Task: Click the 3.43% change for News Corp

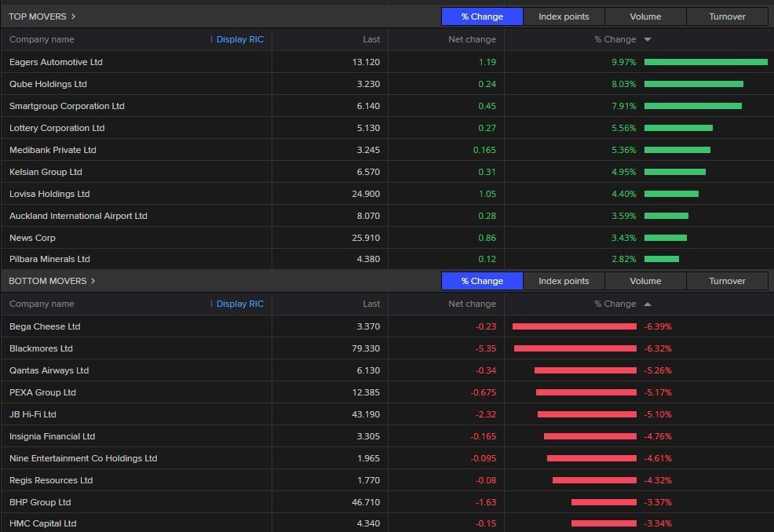Action: click(x=624, y=238)
